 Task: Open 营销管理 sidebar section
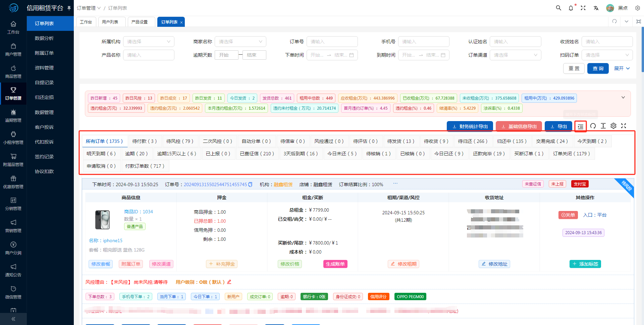(13, 226)
